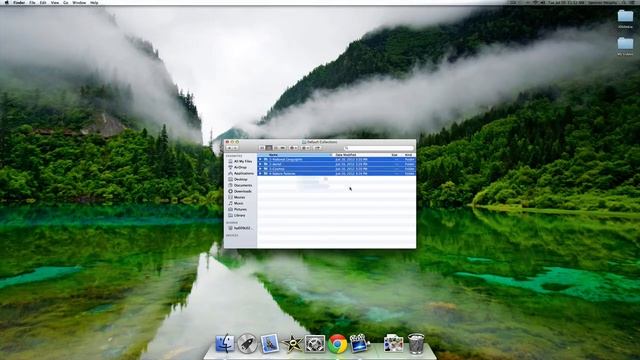640x360 pixels.
Task: Open the Arrange menu in Finder toolbar
Action: (305, 148)
